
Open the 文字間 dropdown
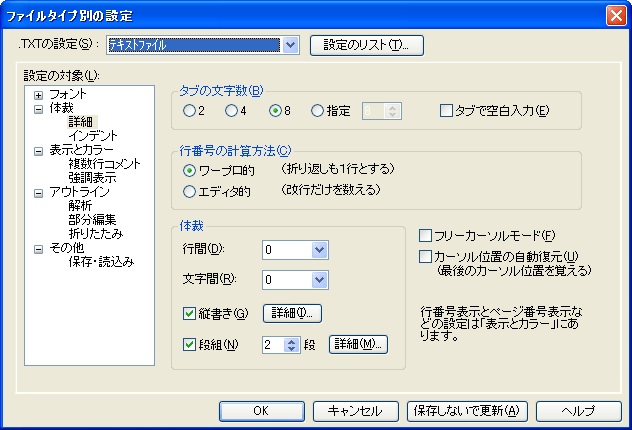[x=319, y=280]
